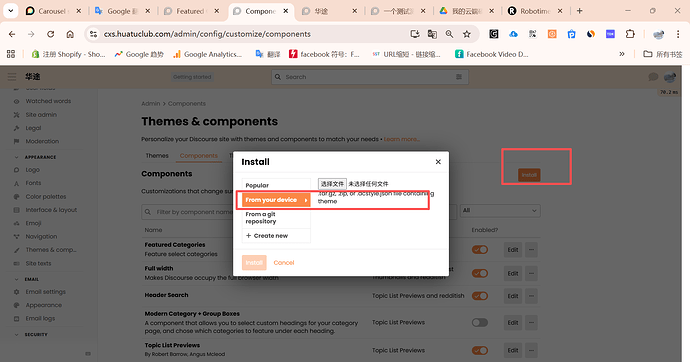Open Site texts in sidebar
690x362 pixels.
[x=38, y=263]
